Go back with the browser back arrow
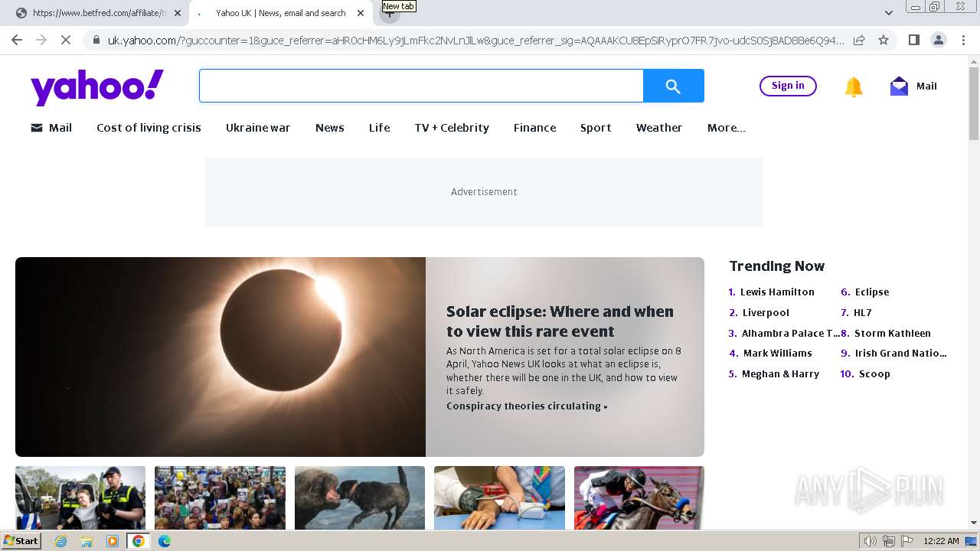Image resolution: width=980 pixels, height=551 pixels. pyautogui.click(x=17, y=40)
